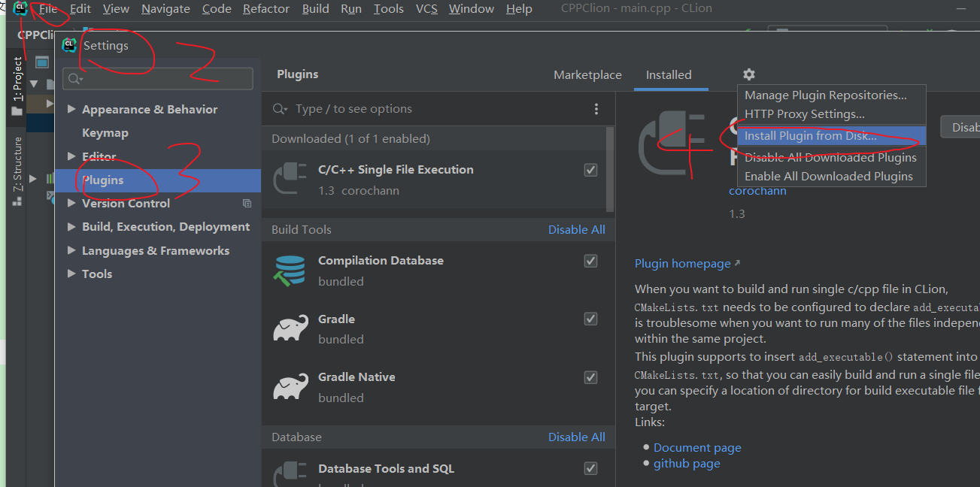Image resolution: width=980 pixels, height=487 pixels.
Task: Focus the Settings search input field
Action: tap(158, 79)
